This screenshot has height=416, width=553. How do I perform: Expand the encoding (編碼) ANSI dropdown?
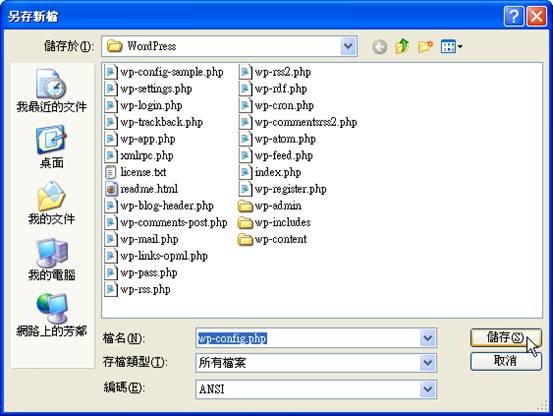427,389
